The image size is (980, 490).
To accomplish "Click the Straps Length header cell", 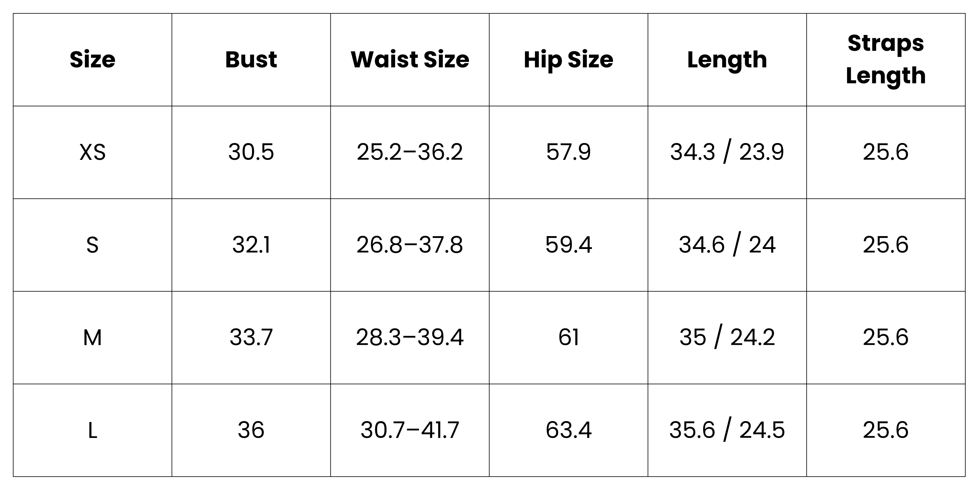I will click(886, 60).
